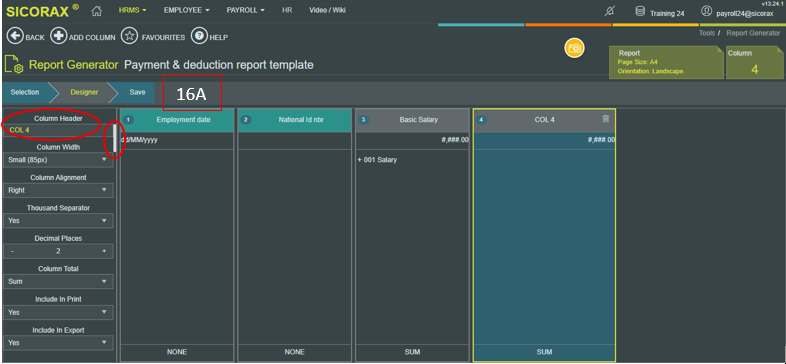Click SUM total under Basic Salary
This screenshot has width=786, height=364.
[x=412, y=352]
